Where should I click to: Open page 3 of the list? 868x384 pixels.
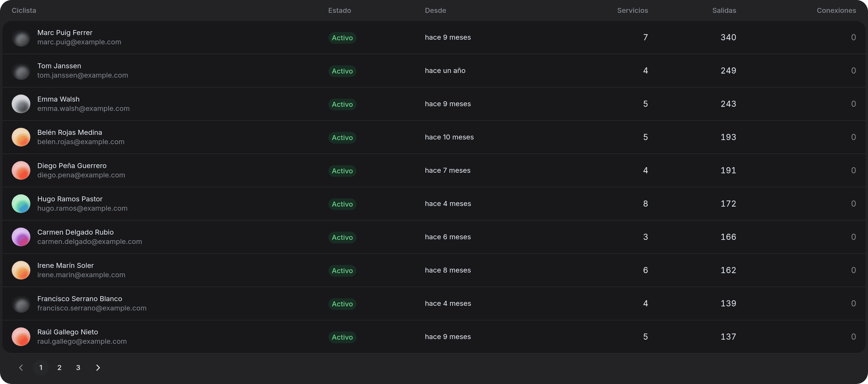pos(78,367)
